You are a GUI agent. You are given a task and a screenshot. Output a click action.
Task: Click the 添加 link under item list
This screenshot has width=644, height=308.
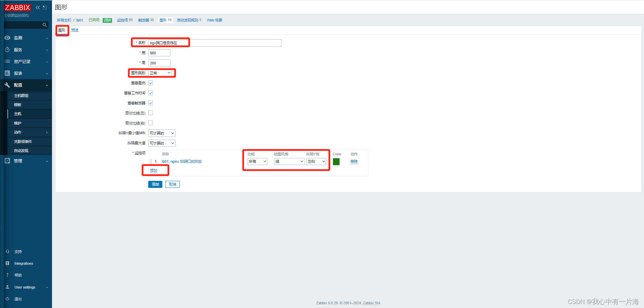(x=154, y=170)
